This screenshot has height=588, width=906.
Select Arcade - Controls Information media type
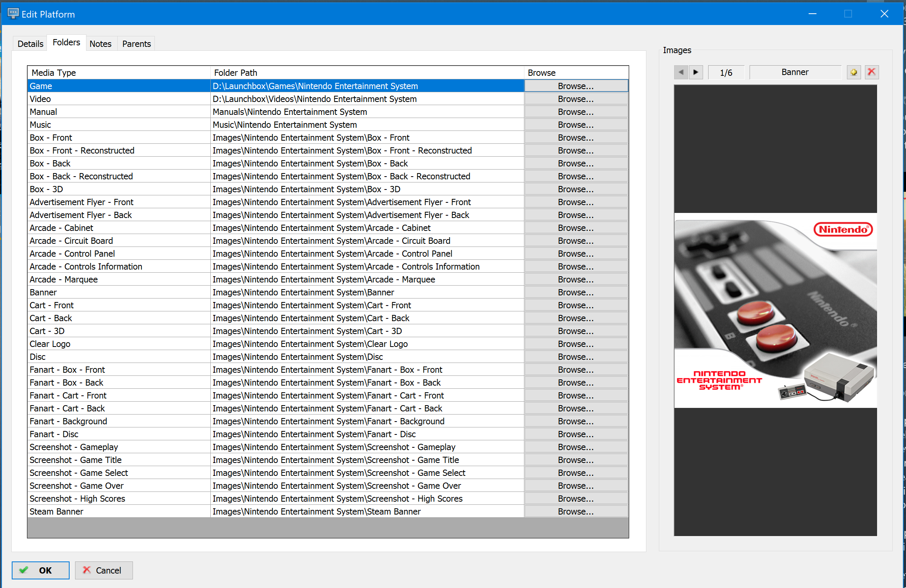119,266
